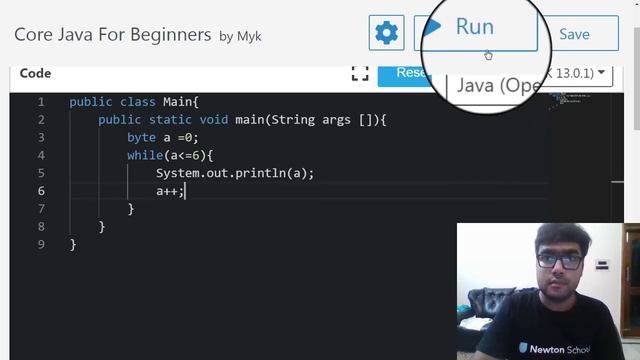Click the 'Core Java For Beginners' title
This screenshot has width=640, height=360.
point(113,35)
